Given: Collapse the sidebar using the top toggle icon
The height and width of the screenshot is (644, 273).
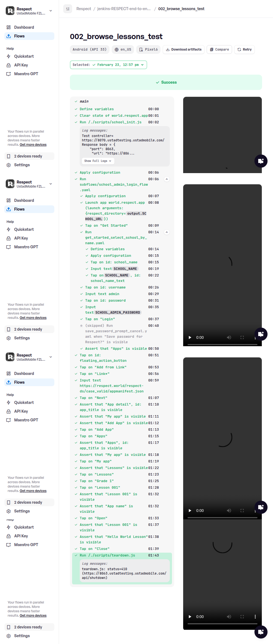Looking at the screenshot, I should (68, 9).
